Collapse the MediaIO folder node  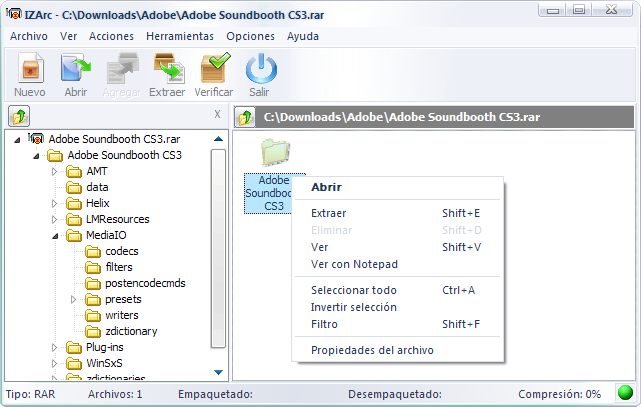pos(56,235)
